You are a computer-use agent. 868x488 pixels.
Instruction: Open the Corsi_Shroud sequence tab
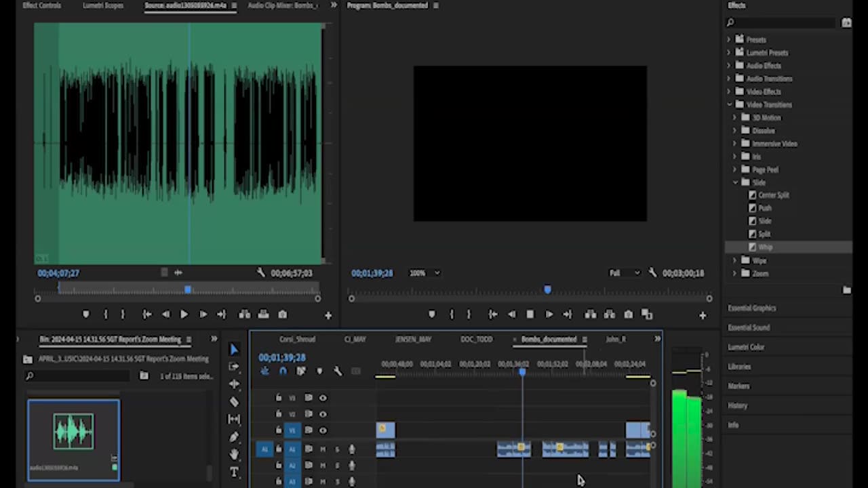pyautogui.click(x=297, y=339)
